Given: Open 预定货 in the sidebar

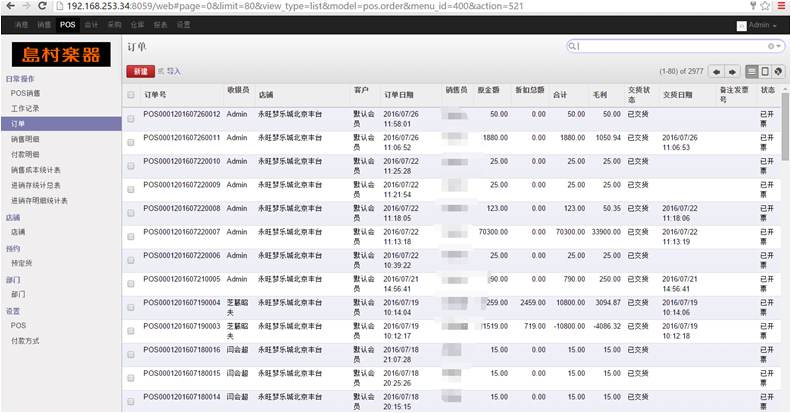Looking at the screenshot, I should [21, 263].
